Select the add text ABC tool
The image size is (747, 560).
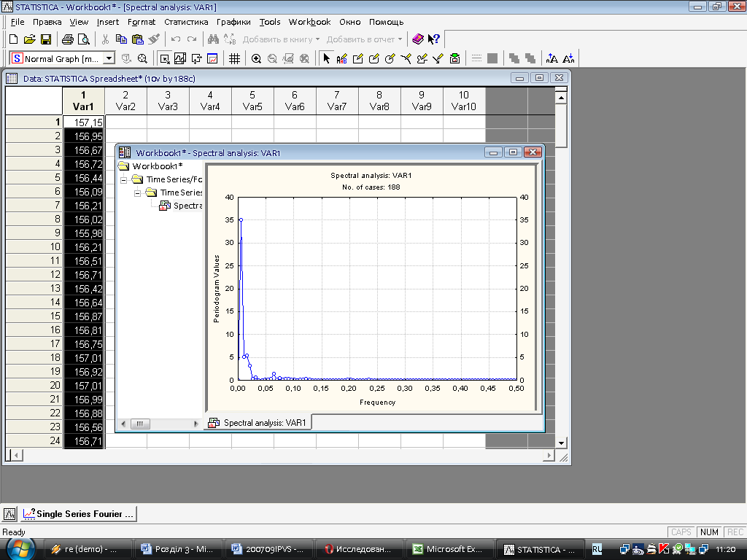(x=341, y=59)
